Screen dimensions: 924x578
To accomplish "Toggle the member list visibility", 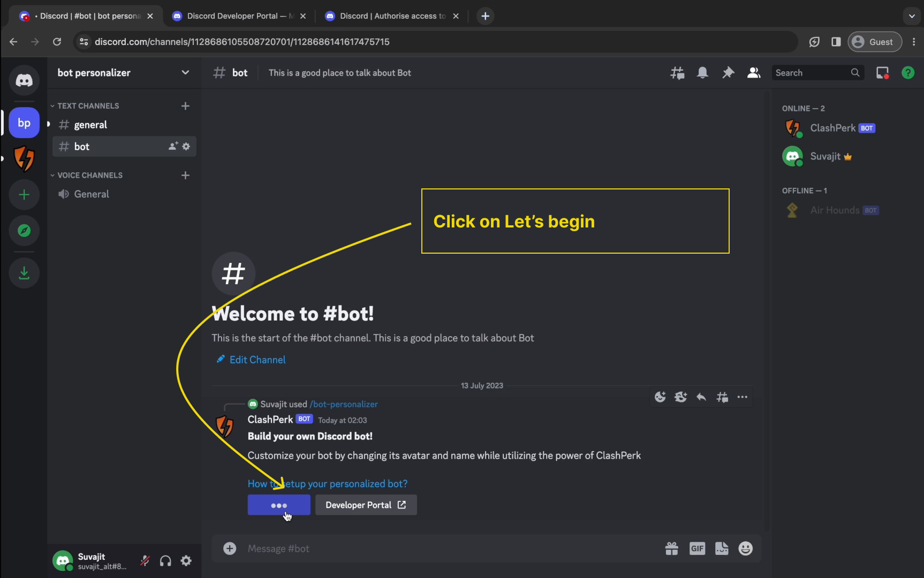I will coord(754,73).
